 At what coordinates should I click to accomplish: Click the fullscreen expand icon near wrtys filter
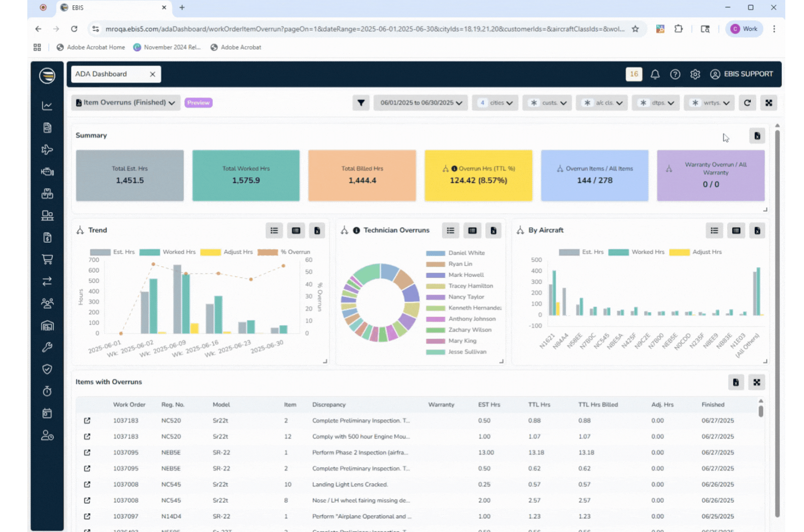click(769, 102)
